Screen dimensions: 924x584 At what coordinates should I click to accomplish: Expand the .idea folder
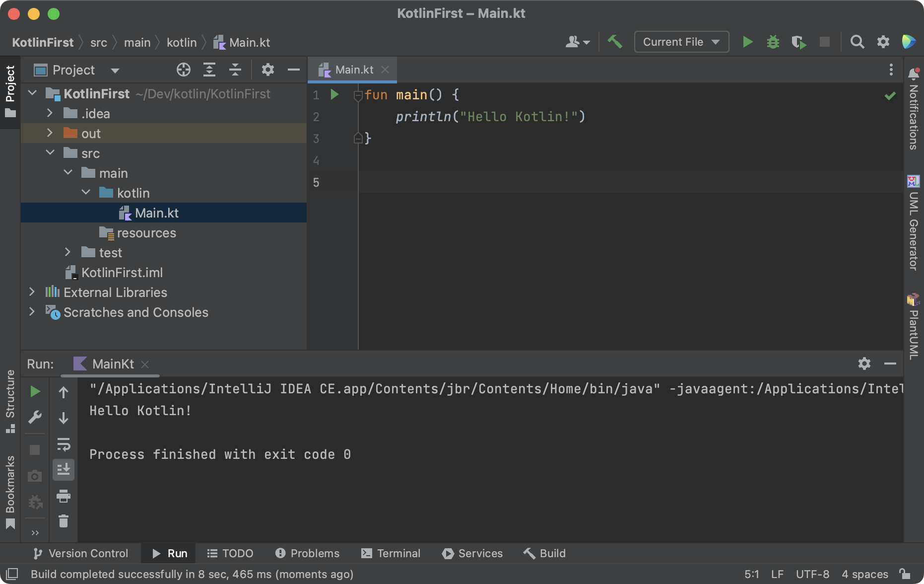[50, 113]
